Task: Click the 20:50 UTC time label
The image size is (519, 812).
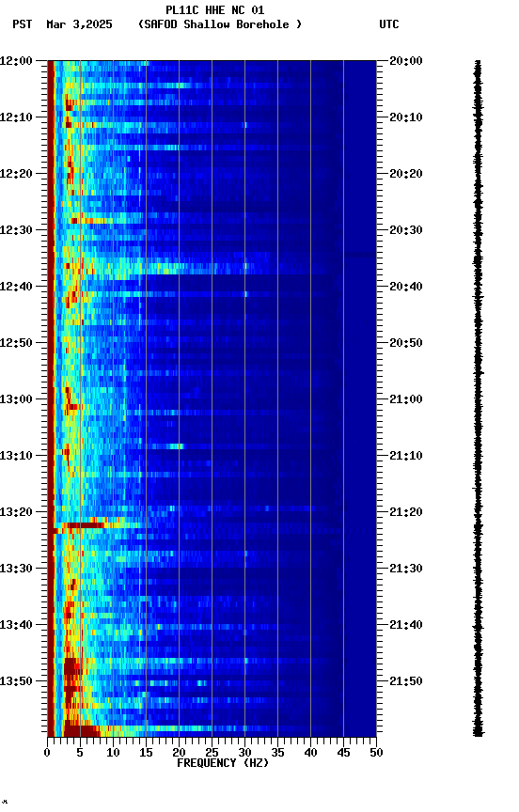Action: pos(406,343)
